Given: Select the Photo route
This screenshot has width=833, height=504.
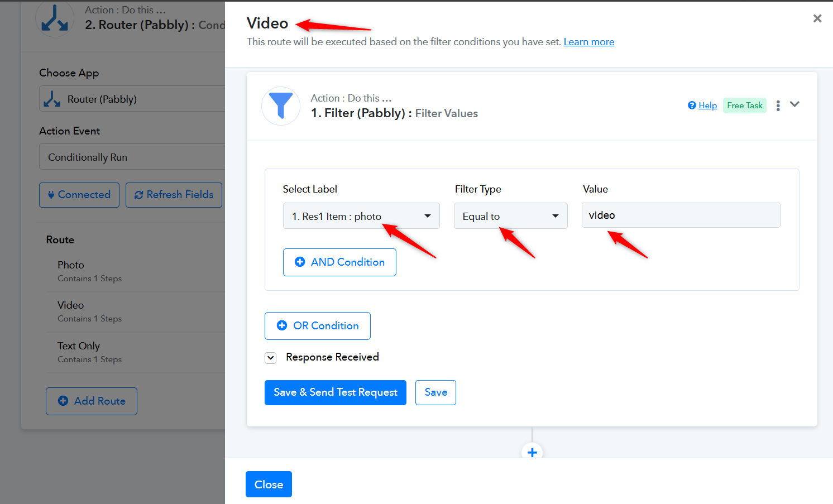Looking at the screenshot, I should [71, 265].
